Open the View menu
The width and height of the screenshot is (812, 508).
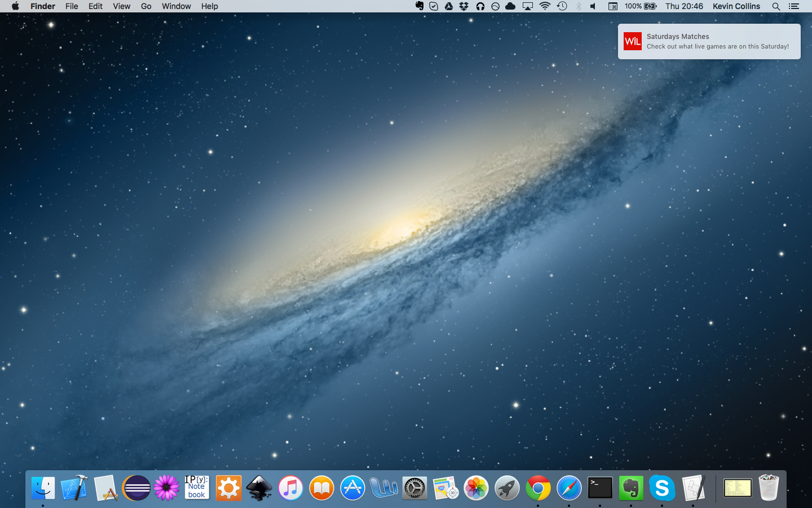(x=121, y=6)
